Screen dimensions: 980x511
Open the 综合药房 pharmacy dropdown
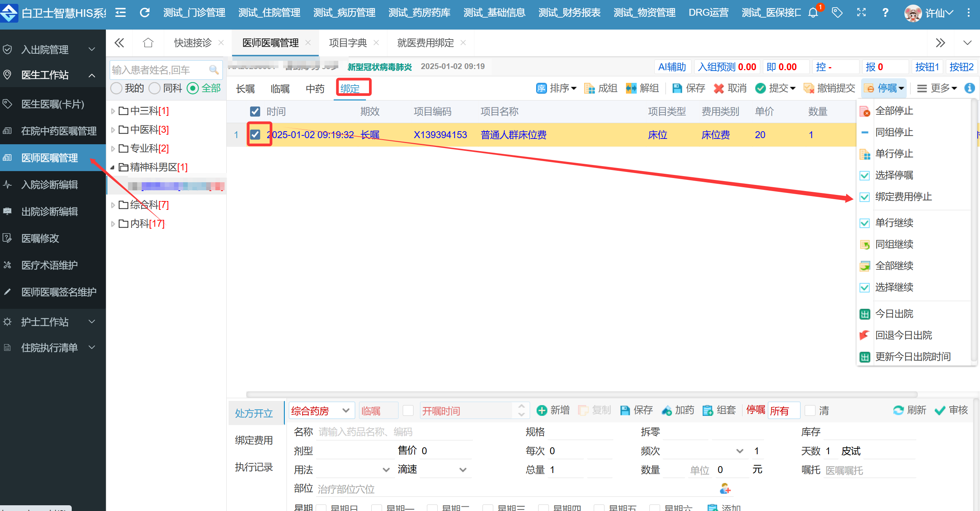pyautogui.click(x=321, y=411)
